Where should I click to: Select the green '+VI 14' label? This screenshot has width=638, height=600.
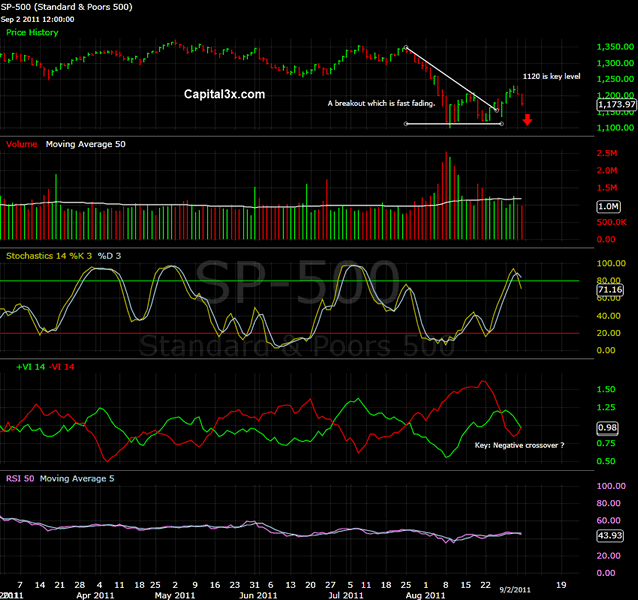24,369
